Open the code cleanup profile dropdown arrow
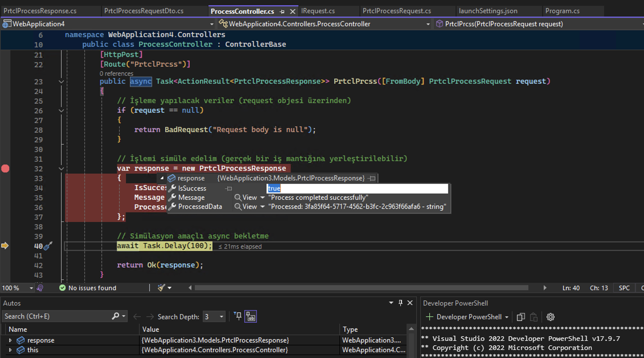644x358 pixels. [x=169, y=288]
